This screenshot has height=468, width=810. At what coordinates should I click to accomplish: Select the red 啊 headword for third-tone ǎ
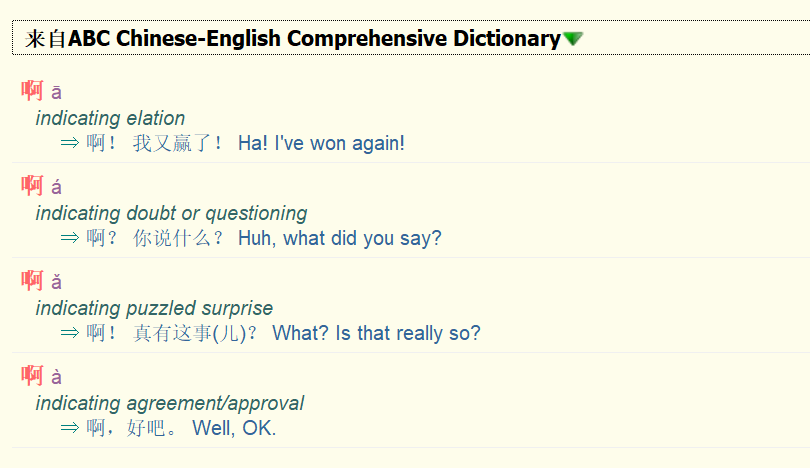[32, 281]
